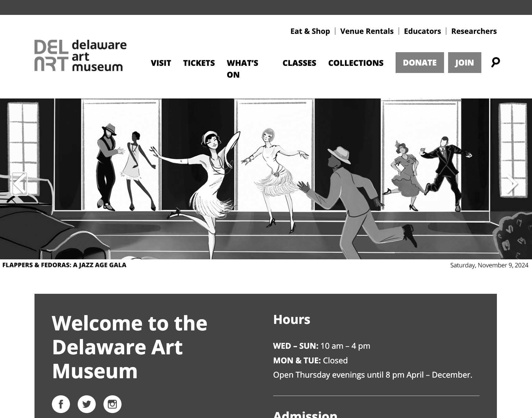
Task: Open the museum's Facebook page icon
Action: point(61,404)
